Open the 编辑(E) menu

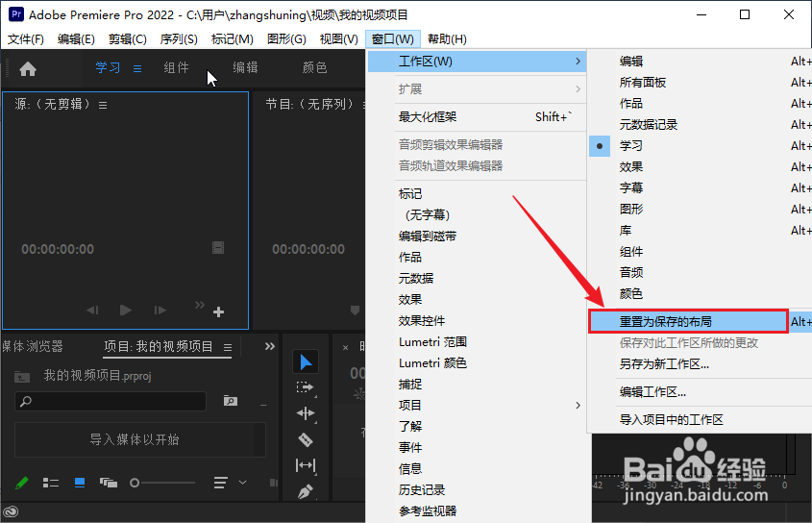click(76, 39)
